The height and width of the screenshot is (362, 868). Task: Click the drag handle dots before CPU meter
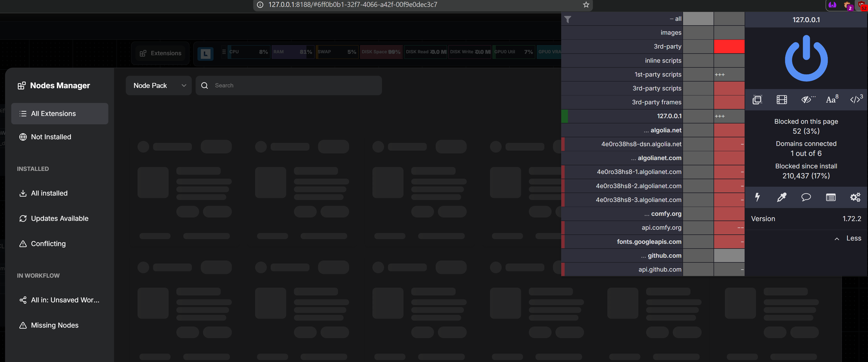[x=224, y=52]
